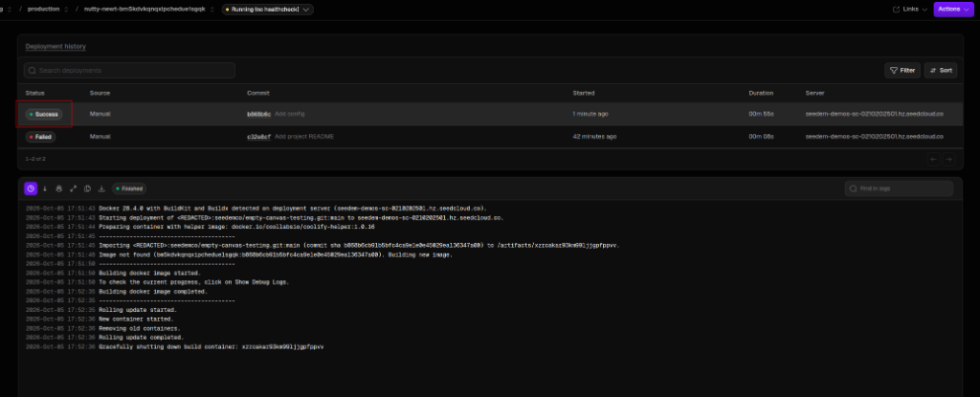
Task: Click the production breadcrumb
Action: point(44,10)
